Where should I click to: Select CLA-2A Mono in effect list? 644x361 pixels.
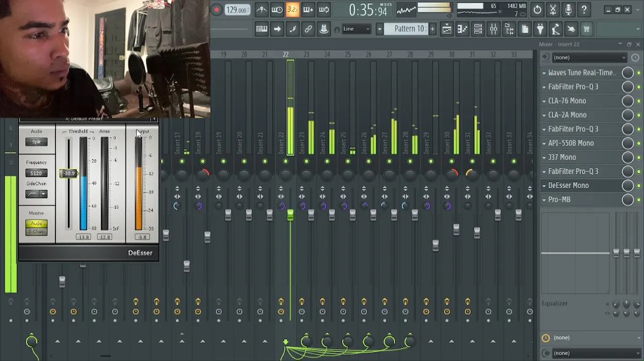(x=567, y=115)
